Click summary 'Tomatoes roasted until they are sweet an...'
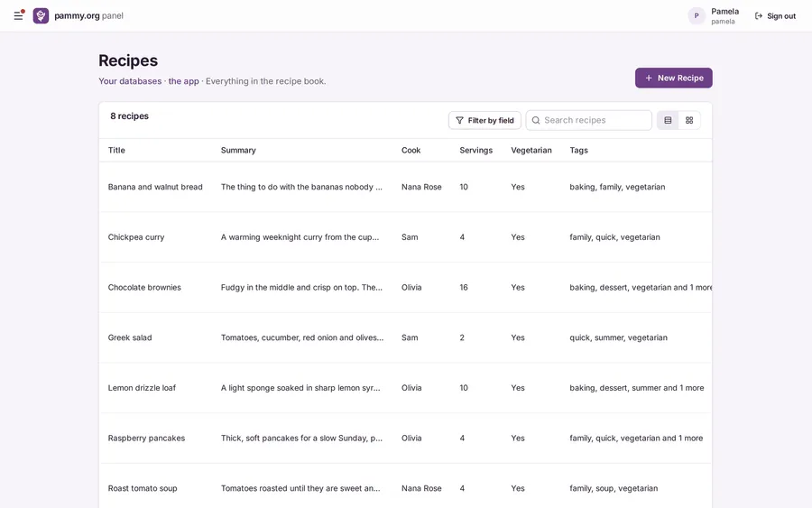812x508 pixels. point(300,488)
